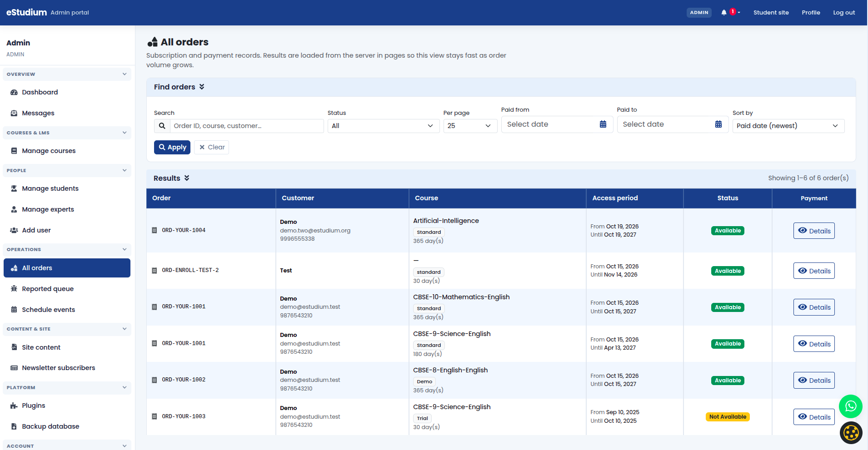Click receipt icon next to ORD-ENROLL-TEST-2
Viewport: 868px width, 450px height.
155,270
